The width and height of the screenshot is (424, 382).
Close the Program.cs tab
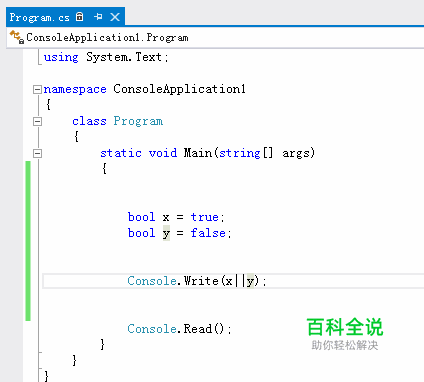tap(115, 17)
